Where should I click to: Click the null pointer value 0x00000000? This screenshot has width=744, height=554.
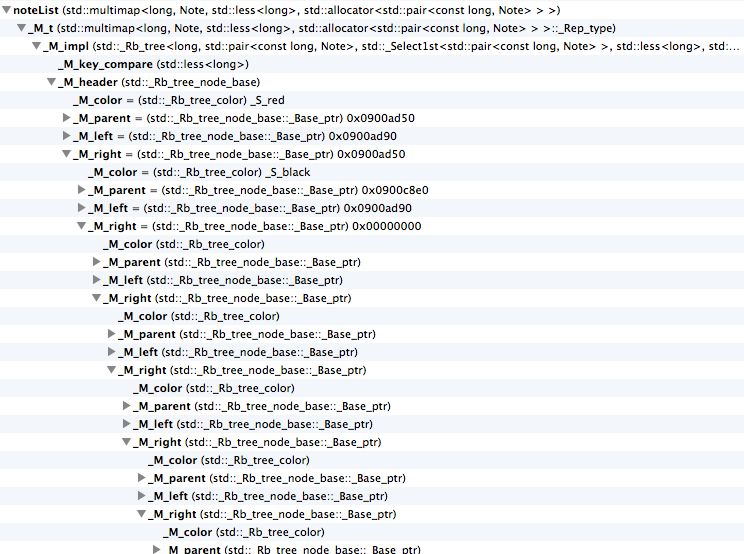387,226
